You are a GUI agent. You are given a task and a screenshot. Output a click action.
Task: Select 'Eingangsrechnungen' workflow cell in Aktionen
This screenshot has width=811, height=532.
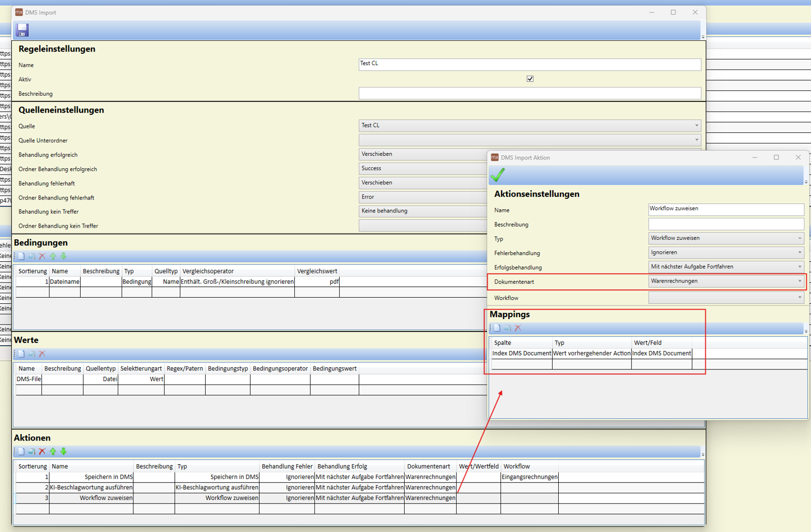coord(530,477)
